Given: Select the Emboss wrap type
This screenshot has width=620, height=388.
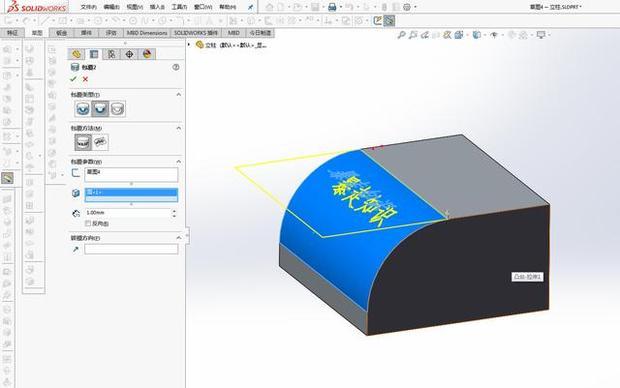Looking at the screenshot, I should 83,109.
